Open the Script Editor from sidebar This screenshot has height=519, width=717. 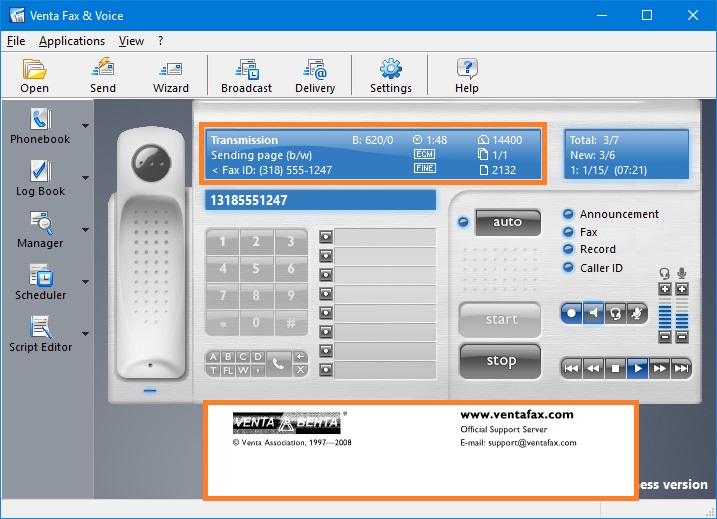tap(40, 334)
